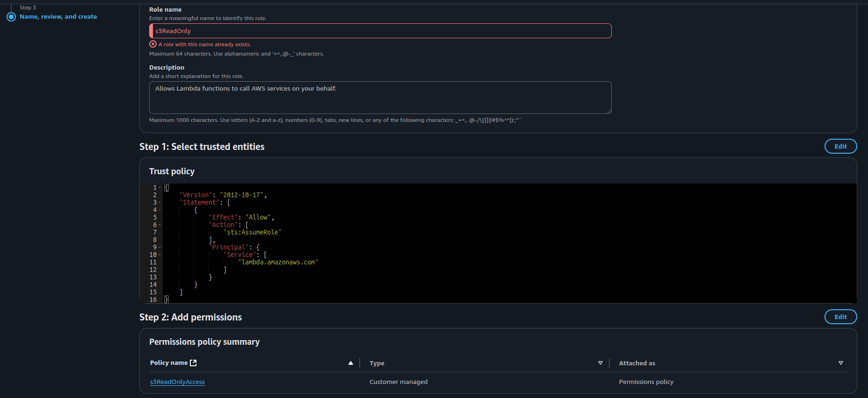Screen dimensions: 868x398
Task: Focus the Description text area
Action: point(380,98)
